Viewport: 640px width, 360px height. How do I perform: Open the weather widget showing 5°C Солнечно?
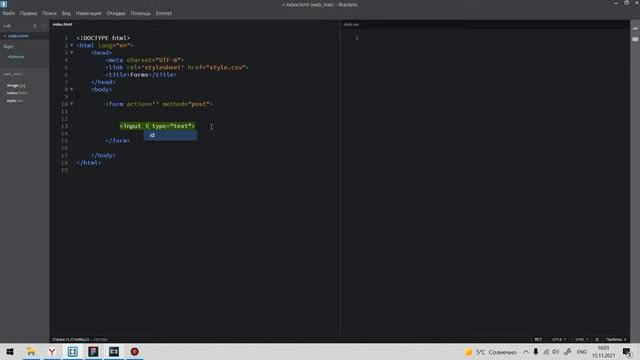[491, 352]
